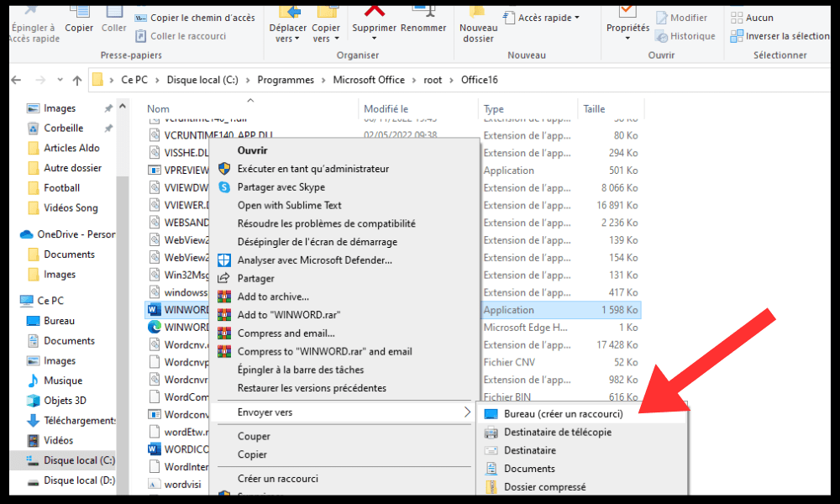The width and height of the screenshot is (840, 504).
Task: Expand the Propriétés dropdown arrow
Action: pyautogui.click(x=627, y=39)
